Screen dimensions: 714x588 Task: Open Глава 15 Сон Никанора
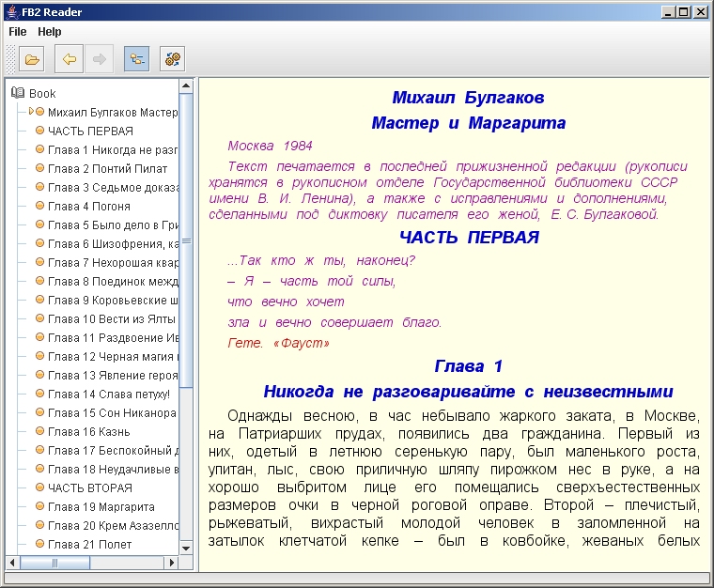112,412
